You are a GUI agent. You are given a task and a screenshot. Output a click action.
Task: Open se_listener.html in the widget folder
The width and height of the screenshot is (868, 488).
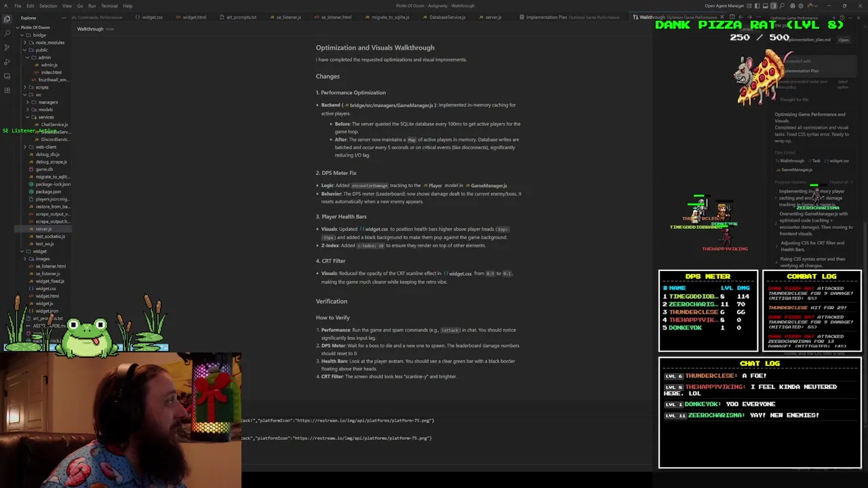(x=50, y=266)
